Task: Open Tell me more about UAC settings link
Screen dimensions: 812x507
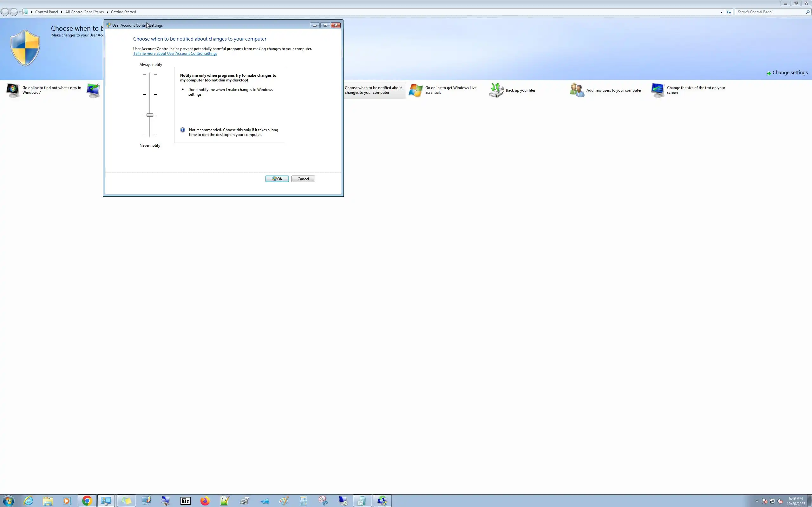Action: [x=175, y=54]
